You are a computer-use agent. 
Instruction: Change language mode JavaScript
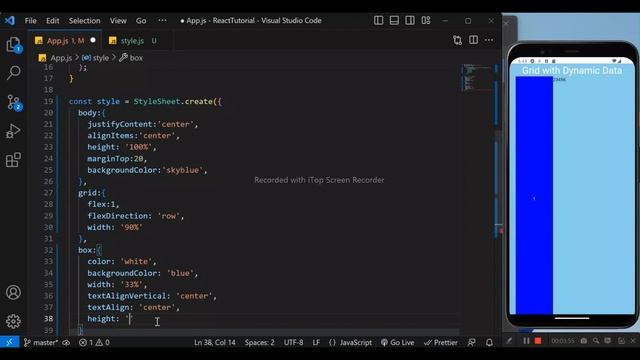[351, 342]
